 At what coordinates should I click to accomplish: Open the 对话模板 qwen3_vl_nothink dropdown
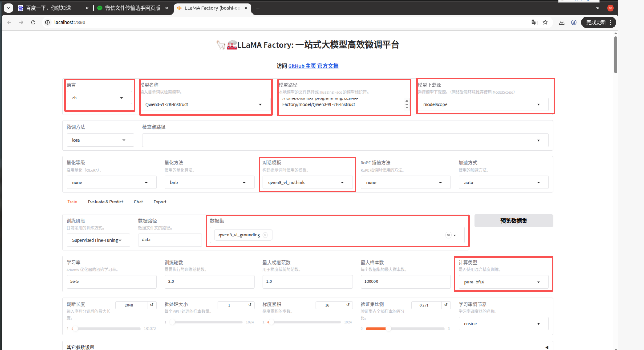tap(307, 182)
